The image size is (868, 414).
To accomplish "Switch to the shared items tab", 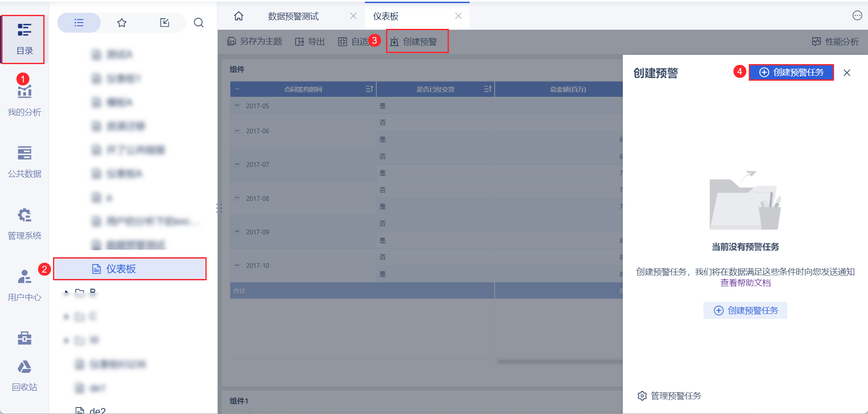I will 165,23.
